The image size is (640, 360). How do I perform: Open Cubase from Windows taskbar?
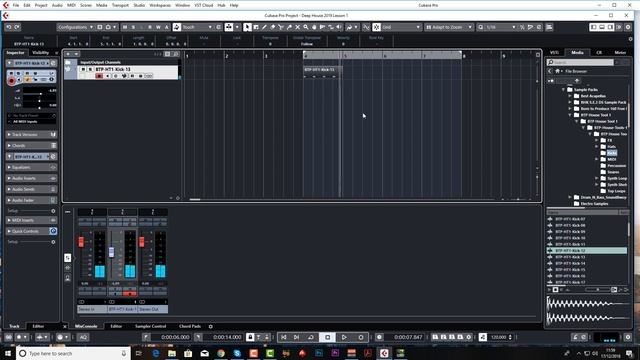(384, 353)
